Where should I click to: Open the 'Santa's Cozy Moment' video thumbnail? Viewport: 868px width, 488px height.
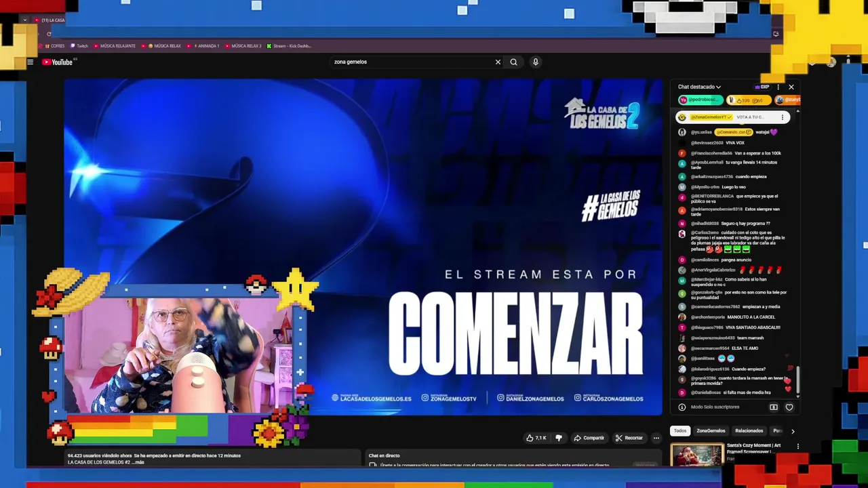click(x=696, y=454)
